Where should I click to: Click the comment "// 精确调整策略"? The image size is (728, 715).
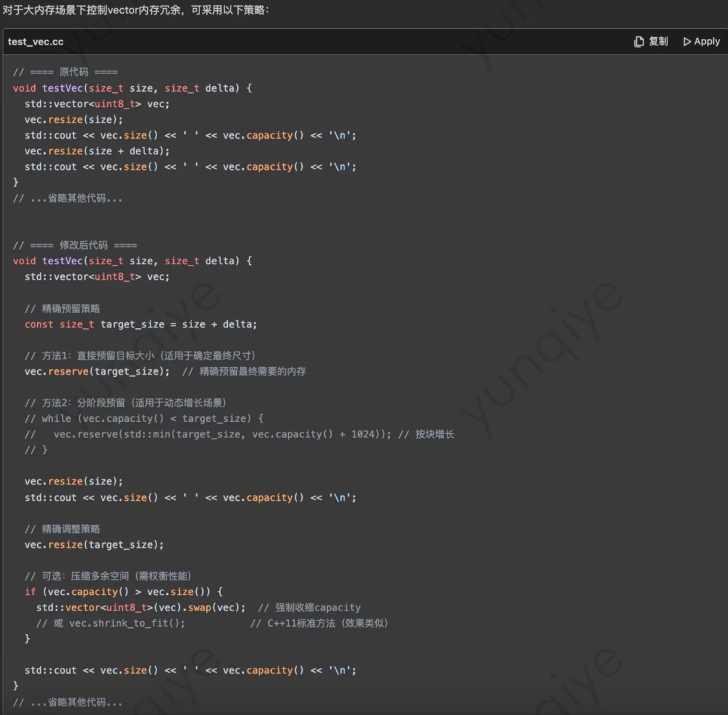[x=62, y=529]
